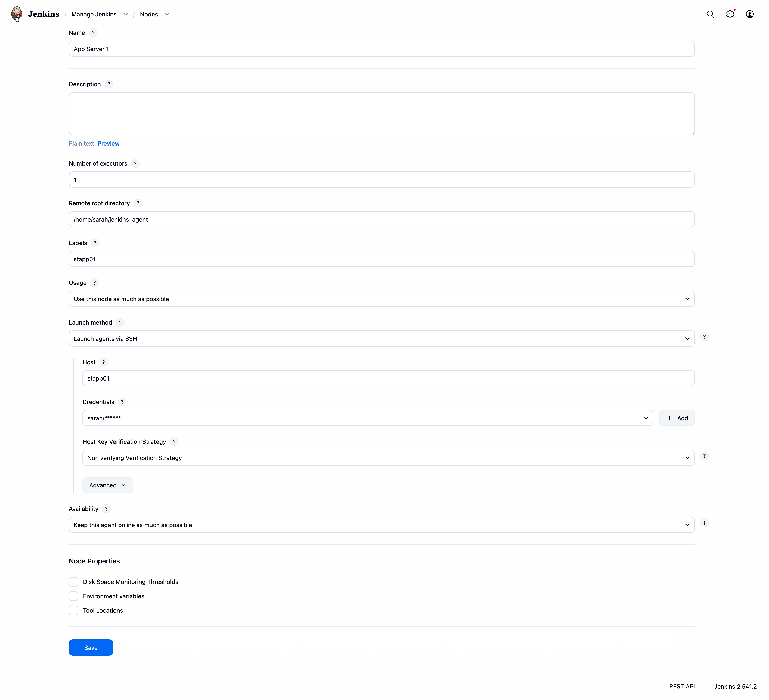Enable Environment variables checkbox

74,596
